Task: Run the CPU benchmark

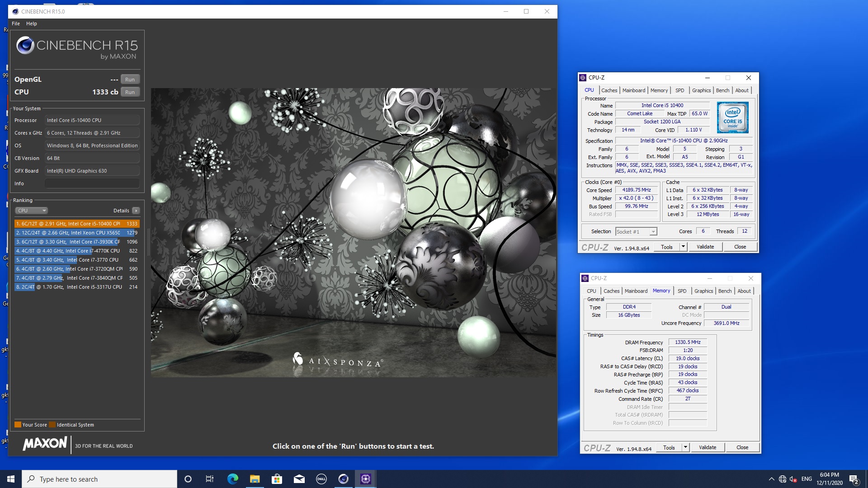Action: click(x=130, y=92)
